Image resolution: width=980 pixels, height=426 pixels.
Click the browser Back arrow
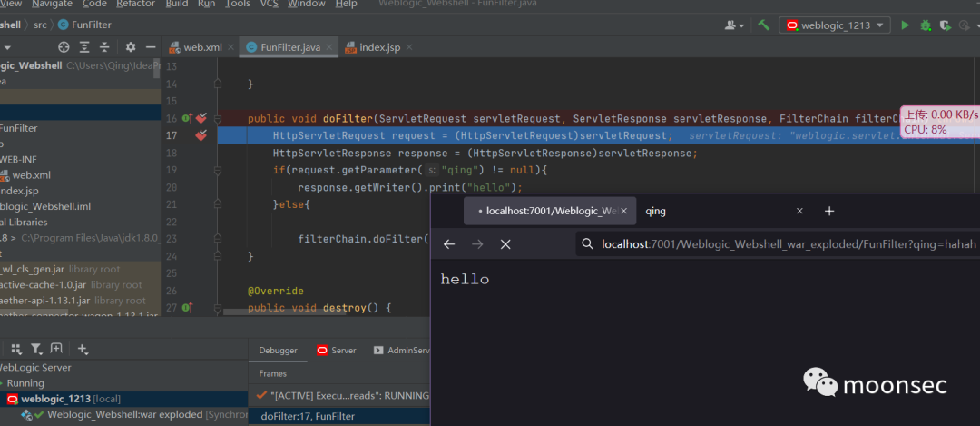click(449, 244)
